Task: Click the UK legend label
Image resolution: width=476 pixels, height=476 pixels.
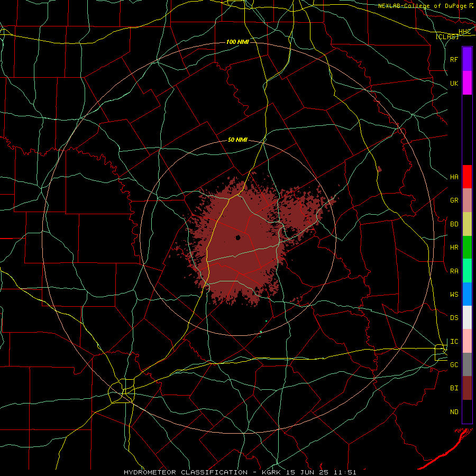Action: [454, 83]
